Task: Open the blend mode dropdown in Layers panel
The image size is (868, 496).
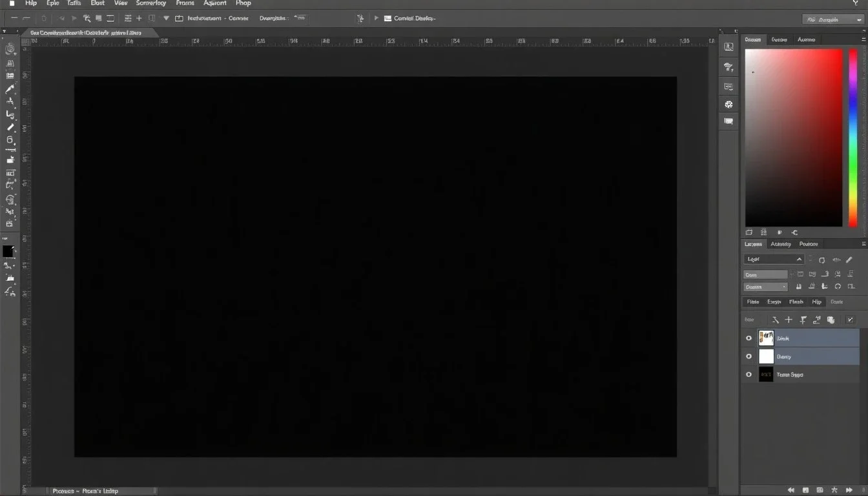Action: coord(774,259)
